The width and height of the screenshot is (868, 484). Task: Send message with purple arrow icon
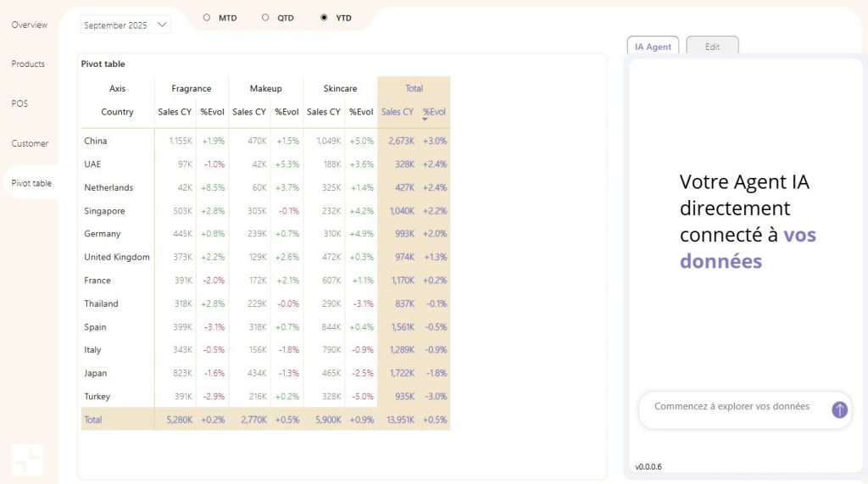(839, 409)
